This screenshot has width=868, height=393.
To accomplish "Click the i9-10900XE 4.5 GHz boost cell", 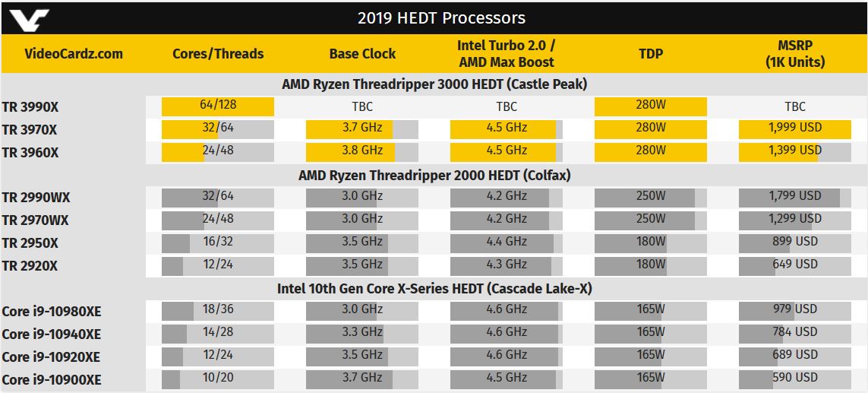I will pyautogui.click(x=507, y=379).
